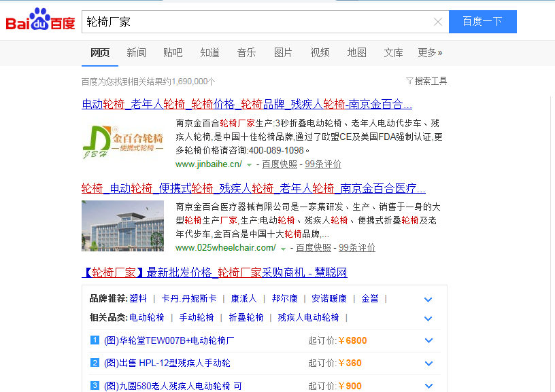Open 搜索工具 filter options
Image resolution: width=555 pixels, height=392 pixels.
pos(426,82)
